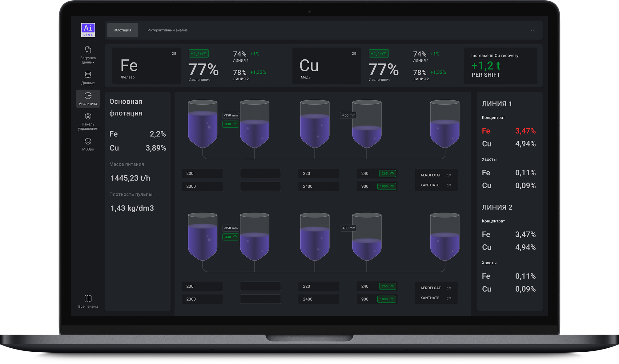Click the Fe Железо element card

[146, 66]
